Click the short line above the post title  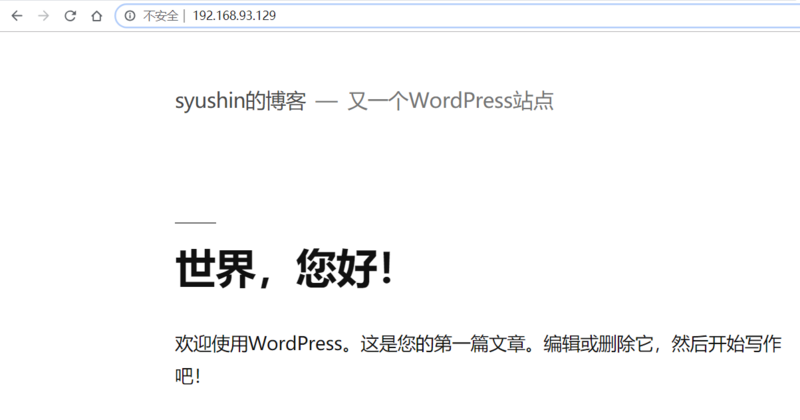(195, 222)
